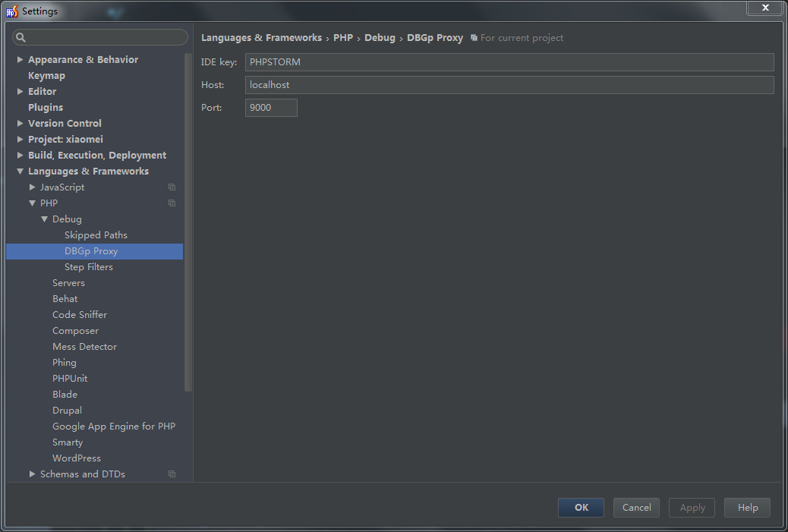Viewport: 788px width, 532px height.
Task: Click the Cancel button
Action: [636, 508]
